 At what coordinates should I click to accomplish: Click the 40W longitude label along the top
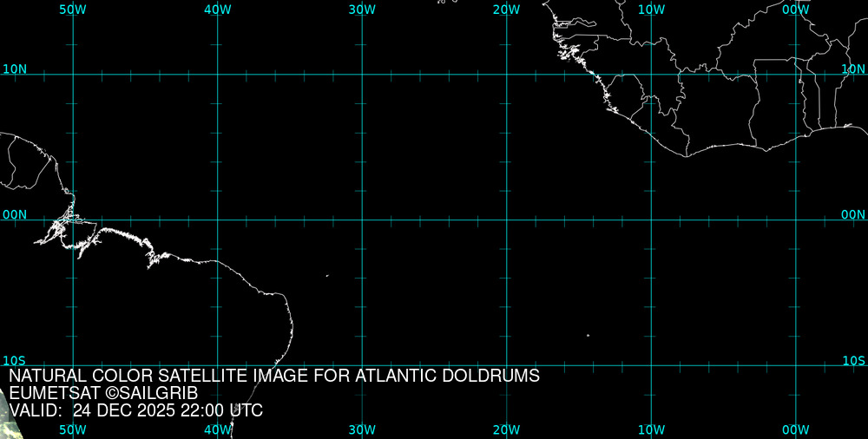(x=217, y=9)
